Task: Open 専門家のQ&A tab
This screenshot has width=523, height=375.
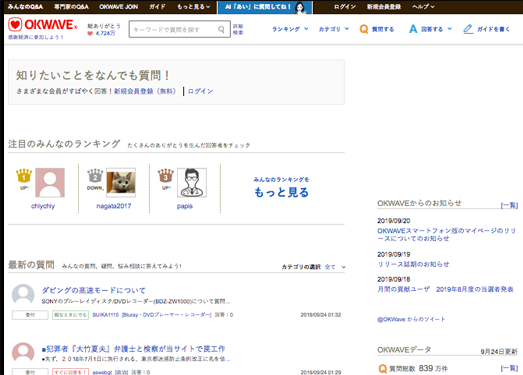Action: 71,7
